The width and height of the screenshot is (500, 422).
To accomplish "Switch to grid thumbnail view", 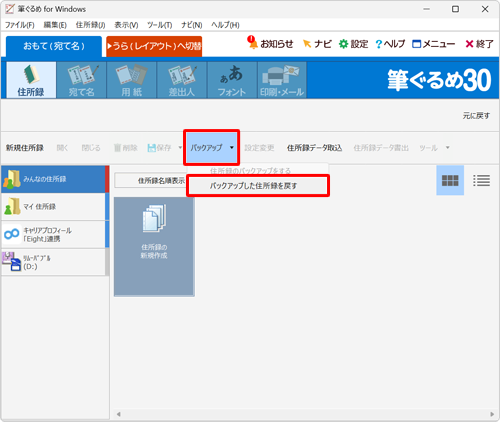I will [450, 180].
